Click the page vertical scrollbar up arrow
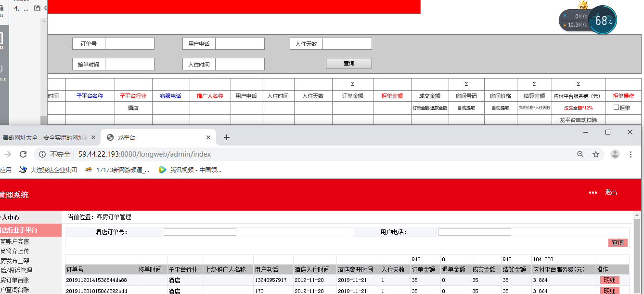This screenshot has height=294, width=644. 637,215
